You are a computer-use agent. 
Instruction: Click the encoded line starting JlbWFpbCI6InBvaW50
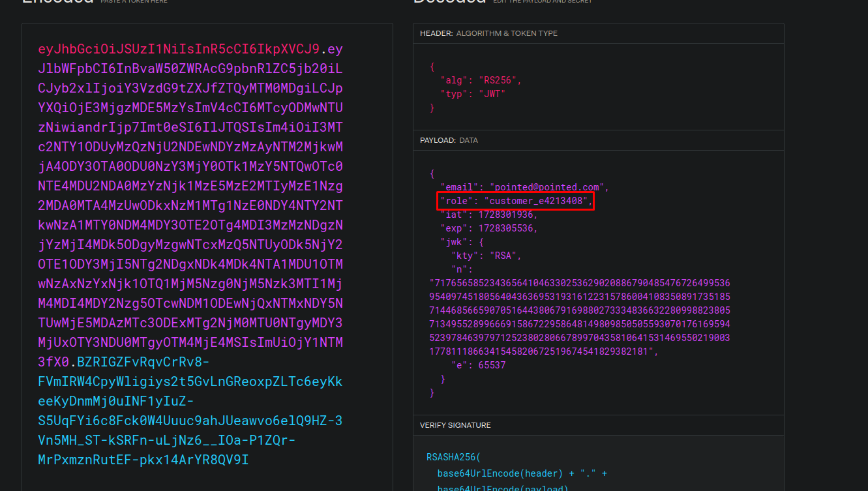coord(190,68)
